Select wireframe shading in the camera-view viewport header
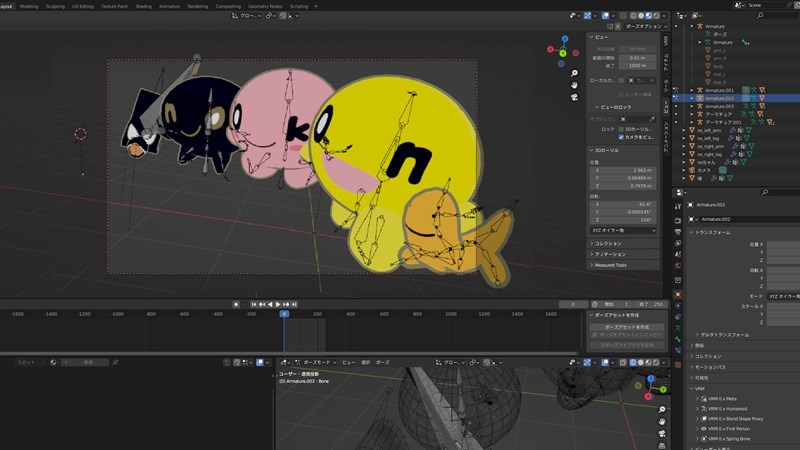Screen dimensions: 800x450 point(633,16)
